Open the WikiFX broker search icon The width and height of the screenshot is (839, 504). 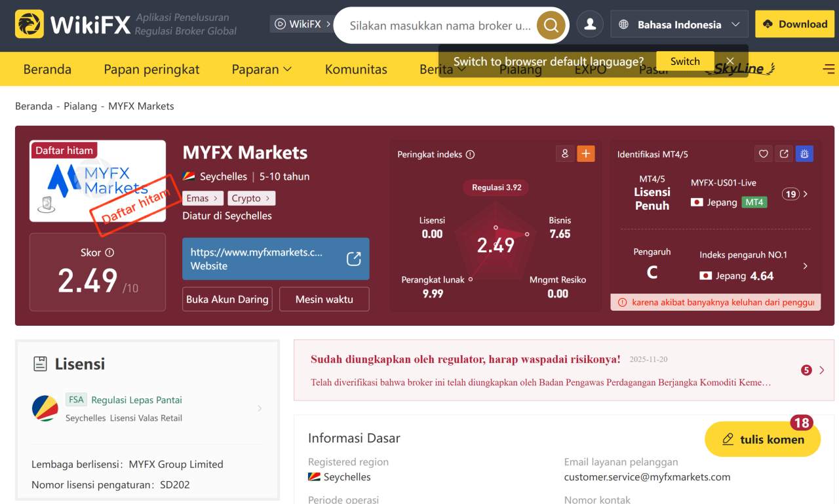click(x=549, y=25)
